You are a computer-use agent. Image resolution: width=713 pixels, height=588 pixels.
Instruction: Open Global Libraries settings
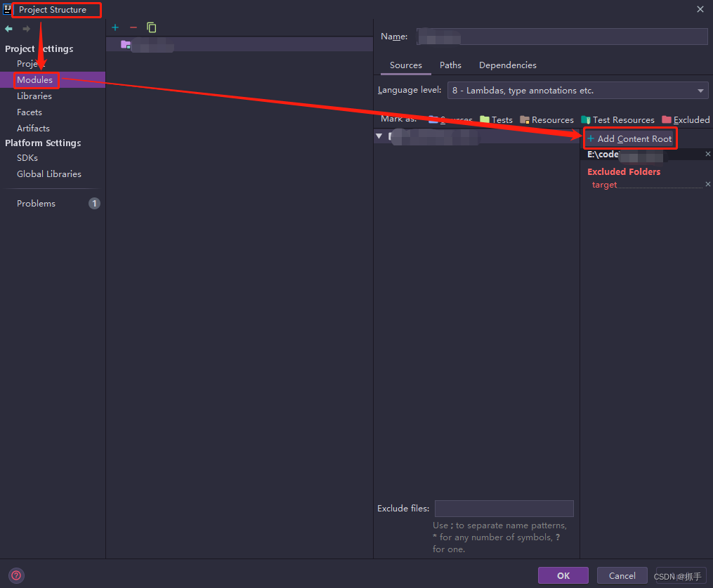(49, 174)
